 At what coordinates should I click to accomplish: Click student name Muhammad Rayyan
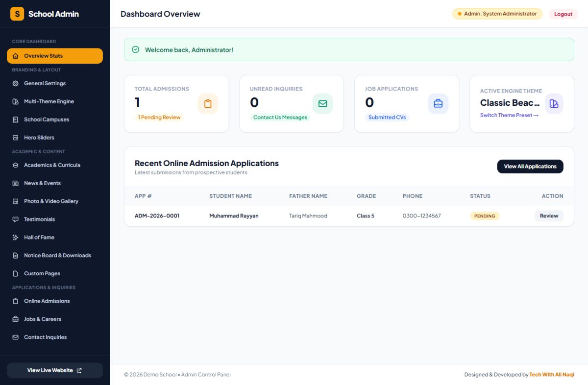234,216
